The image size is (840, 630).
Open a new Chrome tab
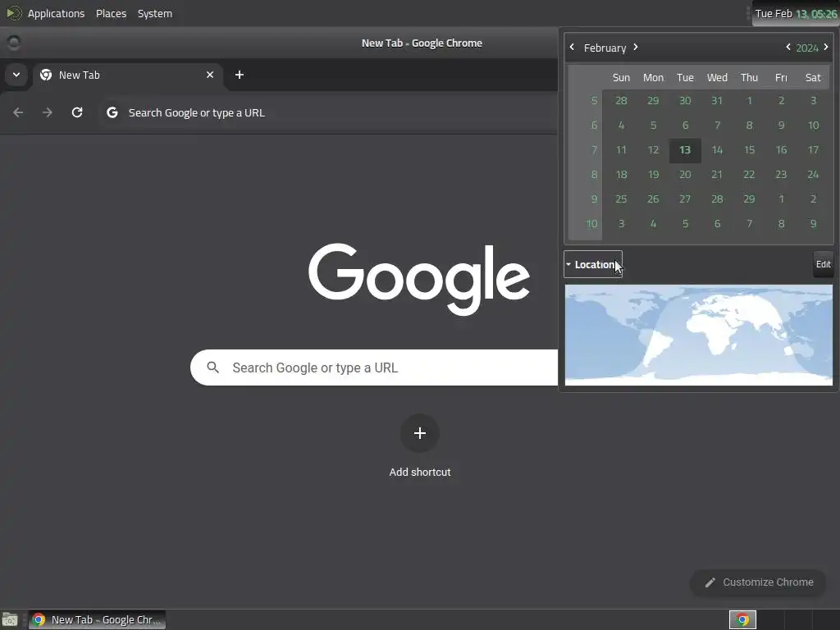tap(240, 75)
